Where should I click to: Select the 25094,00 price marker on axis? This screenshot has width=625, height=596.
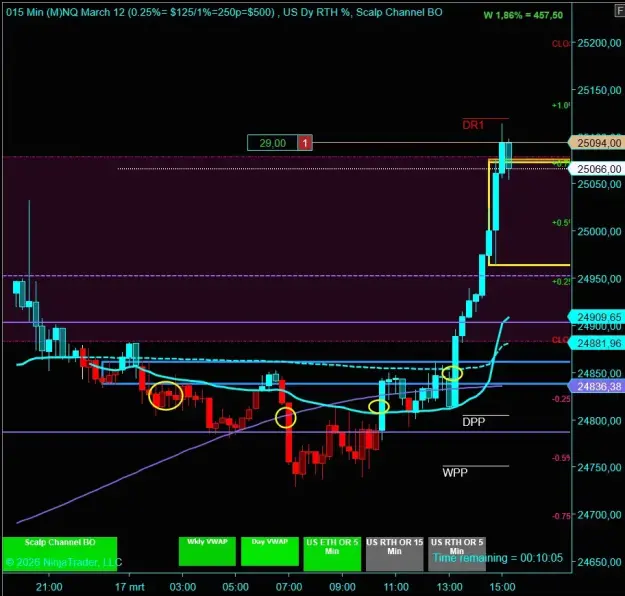596,143
